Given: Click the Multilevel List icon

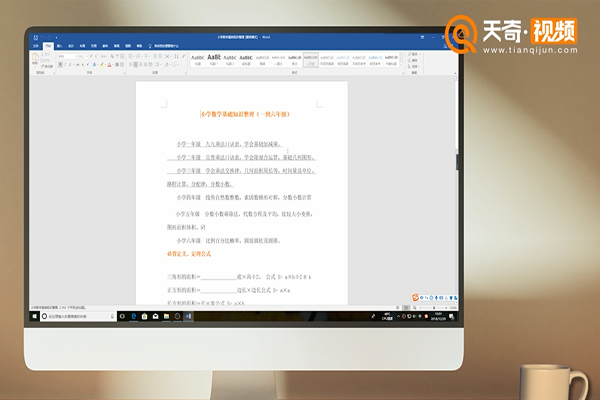Looking at the screenshot, I should point(146,56).
